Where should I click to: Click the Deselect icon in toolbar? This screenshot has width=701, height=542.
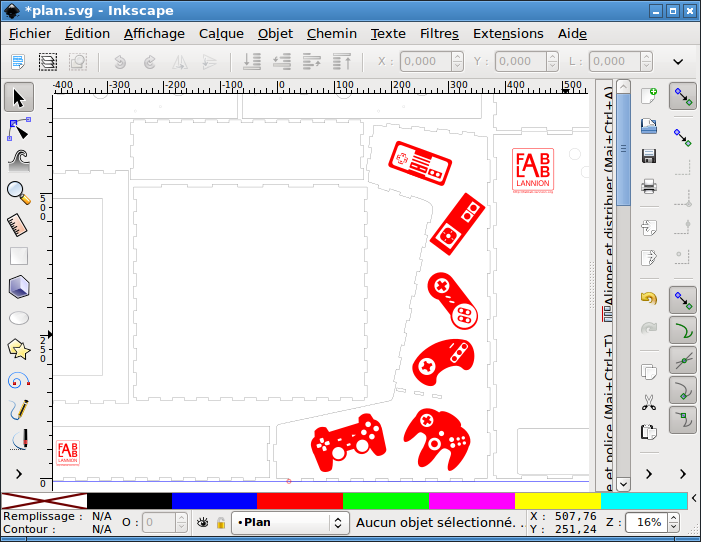click(x=78, y=62)
